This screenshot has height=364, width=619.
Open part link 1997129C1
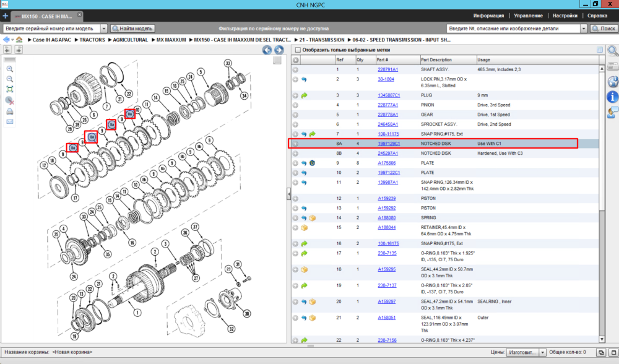[389, 144]
